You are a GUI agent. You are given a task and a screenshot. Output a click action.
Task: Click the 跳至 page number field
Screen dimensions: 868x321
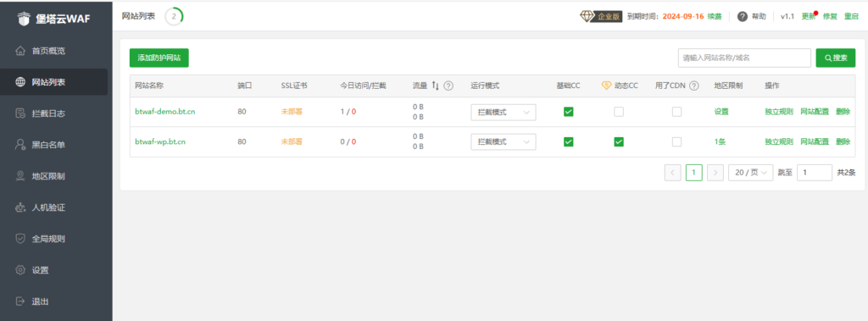tap(815, 173)
